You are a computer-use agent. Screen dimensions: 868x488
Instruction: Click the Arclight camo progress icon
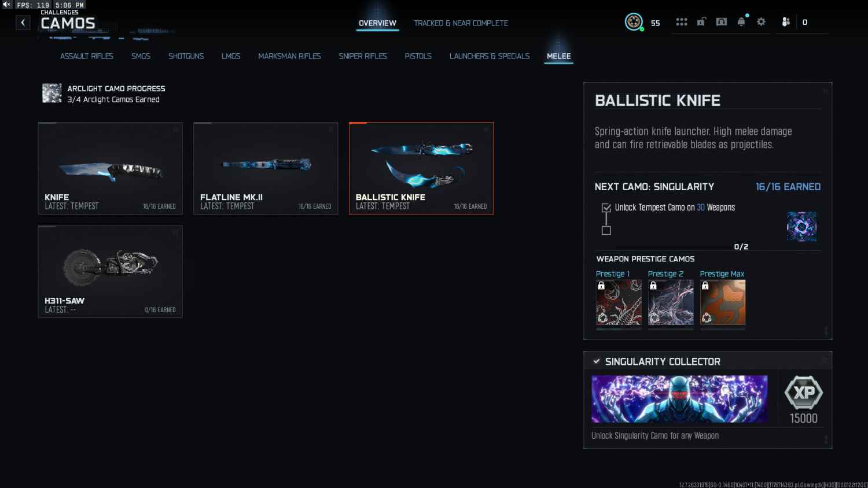52,93
